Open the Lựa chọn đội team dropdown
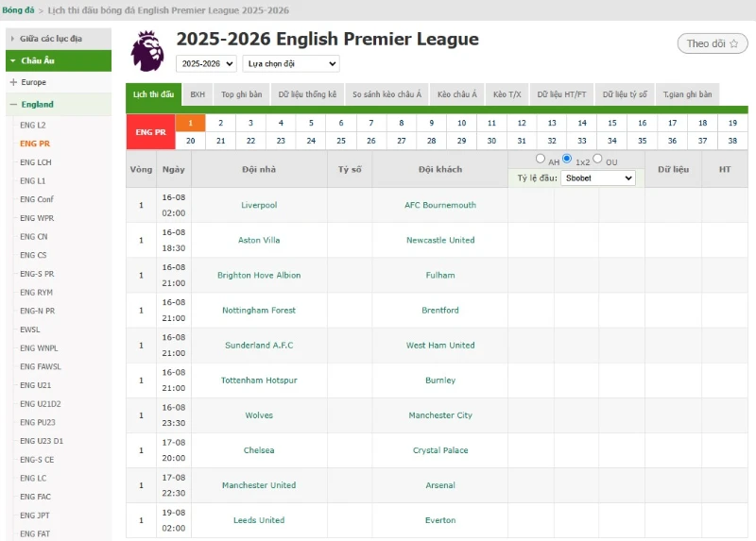 point(291,63)
